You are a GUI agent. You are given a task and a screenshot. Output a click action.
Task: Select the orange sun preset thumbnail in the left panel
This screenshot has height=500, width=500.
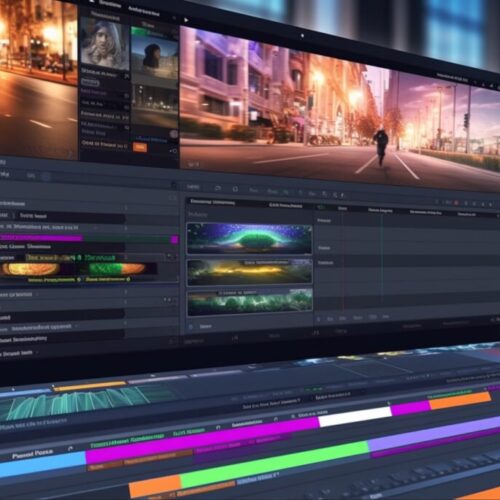[x=30, y=269]
